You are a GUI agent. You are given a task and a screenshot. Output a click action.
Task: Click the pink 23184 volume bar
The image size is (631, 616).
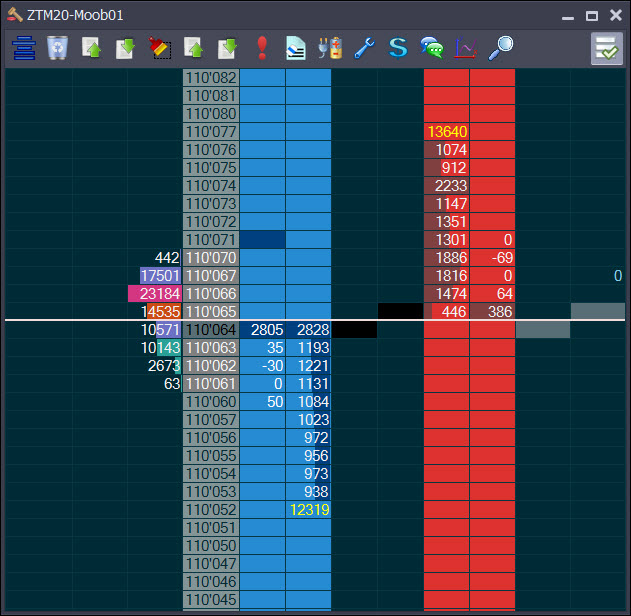click(155, 294)
